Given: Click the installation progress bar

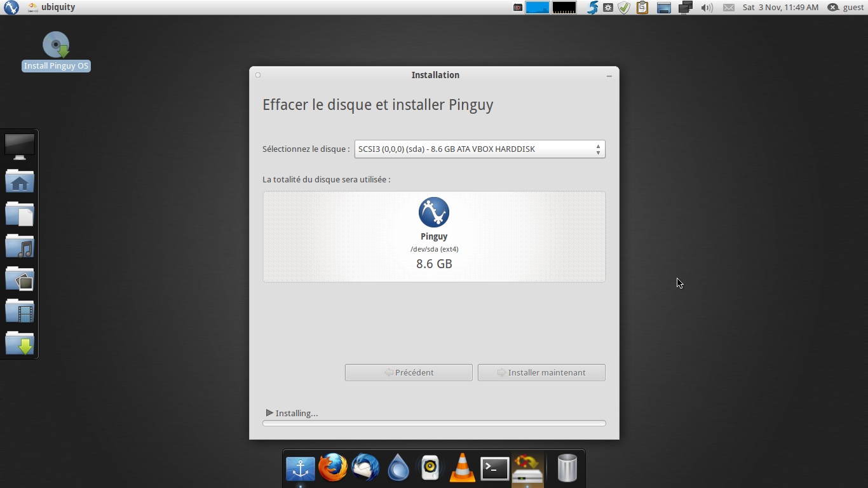Looking at the screenshot, I should click(434, 423).
